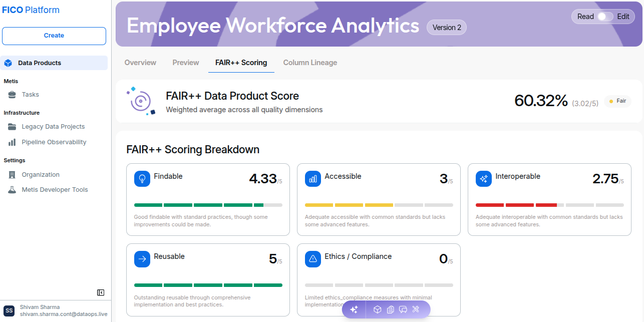Click the Pipeline Observability bar chart icon
Image resolution: width=644 pixels, height=322 pixels.
(x=12, y=142)
